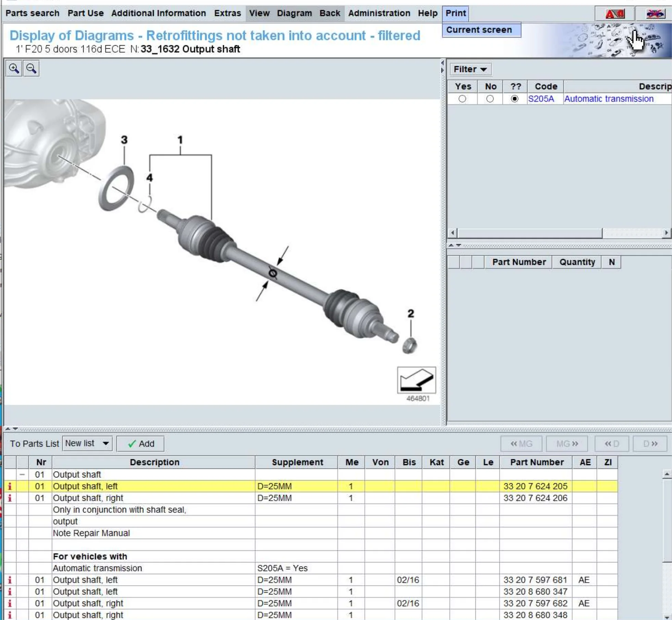Select No radio for S205A

[x=490, y=99]
